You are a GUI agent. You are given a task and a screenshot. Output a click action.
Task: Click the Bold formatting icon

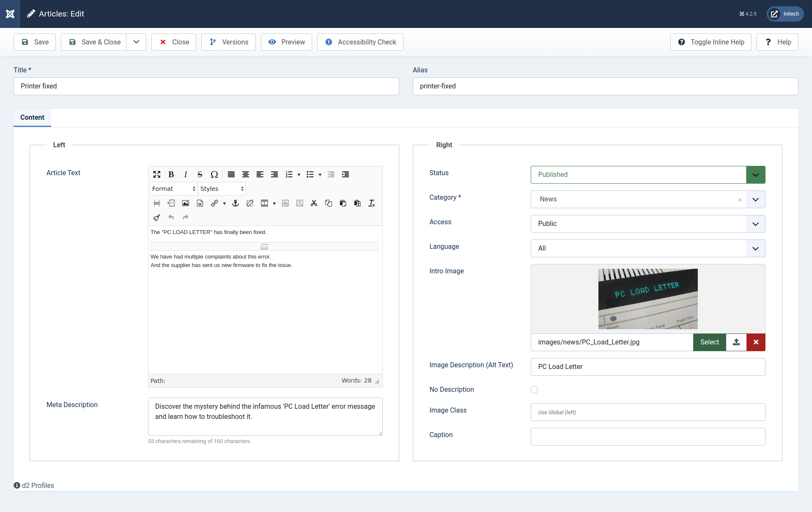(x=170, y=174)
